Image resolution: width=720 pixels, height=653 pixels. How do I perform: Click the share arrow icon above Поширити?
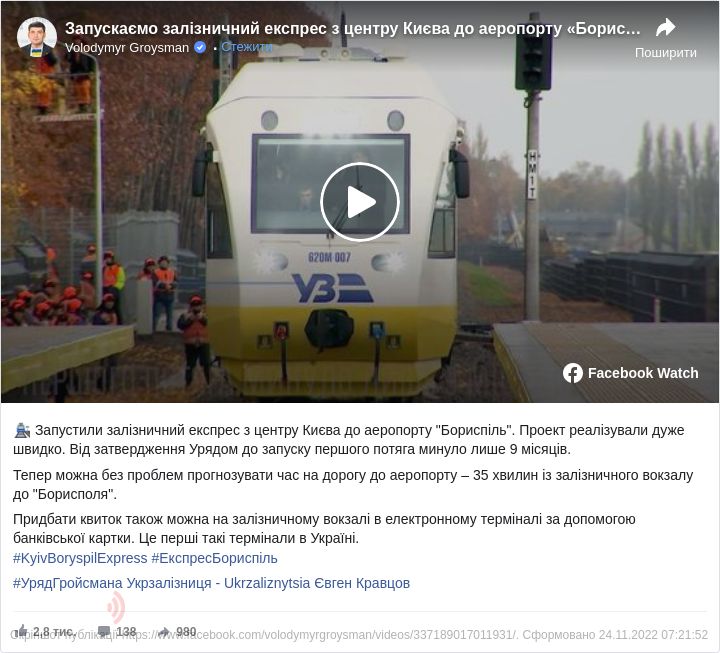665,28
